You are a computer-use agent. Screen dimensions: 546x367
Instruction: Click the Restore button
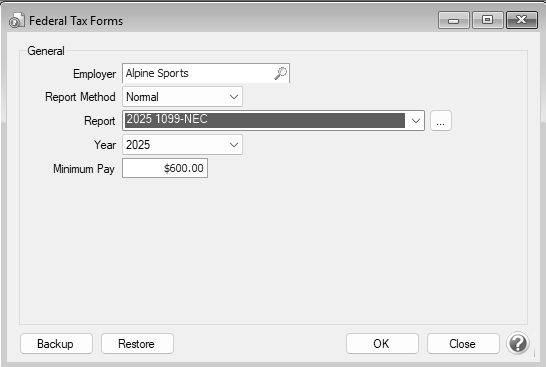point(137,344)
